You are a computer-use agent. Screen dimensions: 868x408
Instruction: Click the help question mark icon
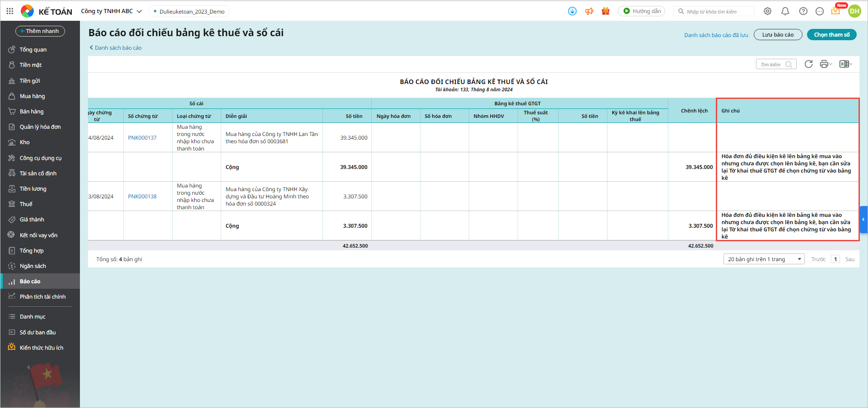(x=803, y=11)
